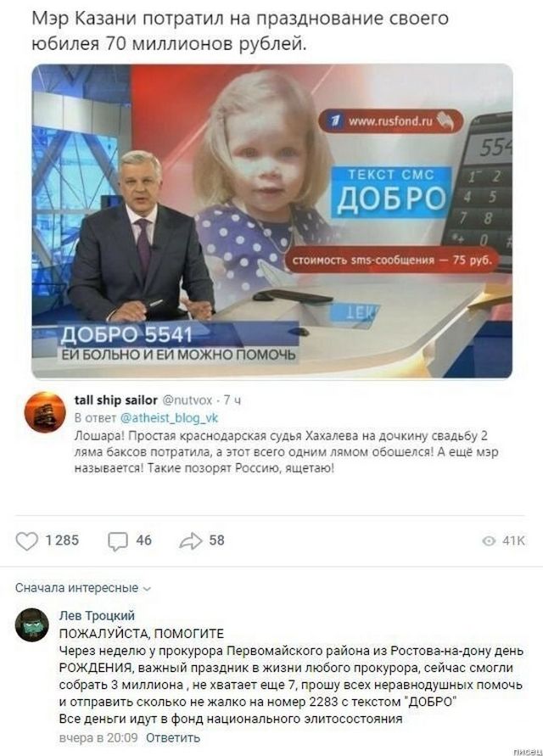The image size is (543, 756).
Task: Click the views eye icon
Action: (489, 541)
